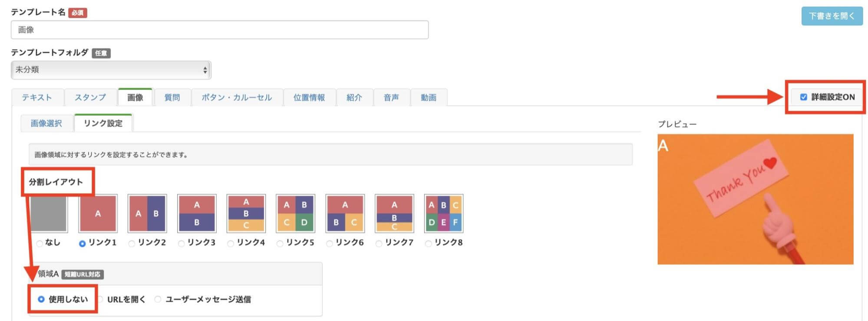Pick the two-row A over B layout thumbnail
This screenshot has width=868, height=321.
197,213
